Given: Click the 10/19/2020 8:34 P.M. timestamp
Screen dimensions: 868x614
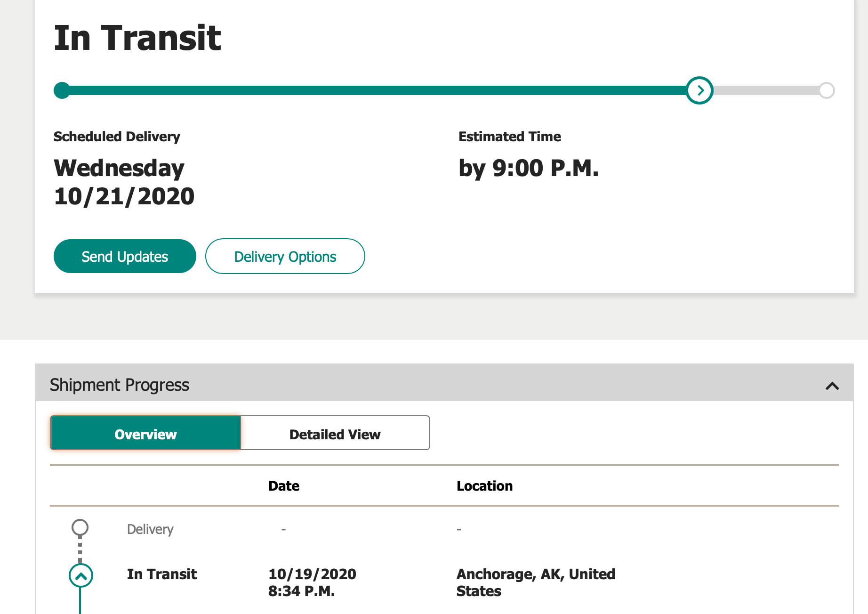Looking at the screenshot, I should coord(312,582).
